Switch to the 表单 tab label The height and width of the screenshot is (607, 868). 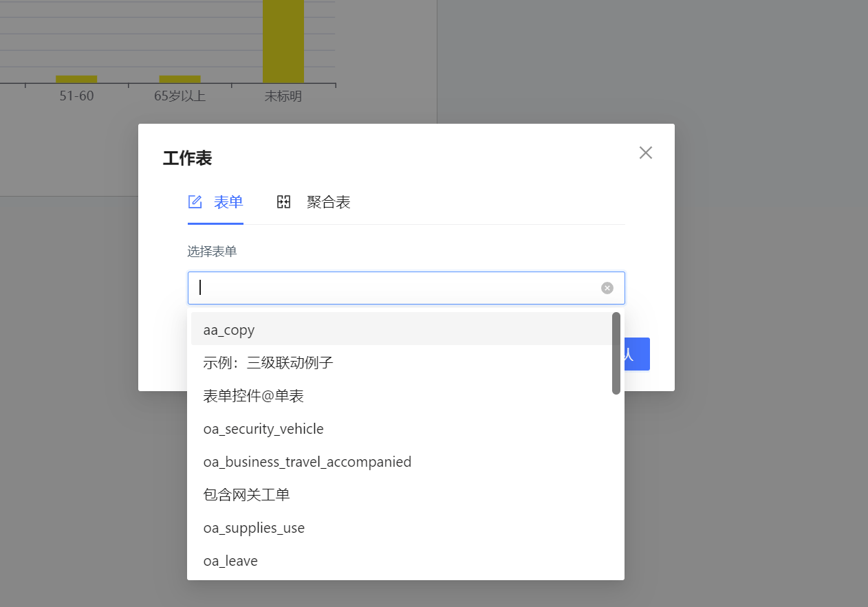[x=228, y=202]
